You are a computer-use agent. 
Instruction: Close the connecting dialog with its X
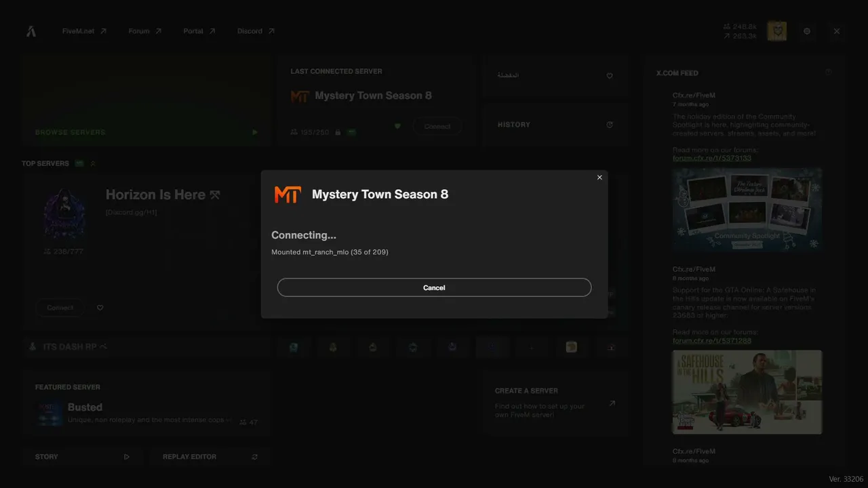(599, 178)
